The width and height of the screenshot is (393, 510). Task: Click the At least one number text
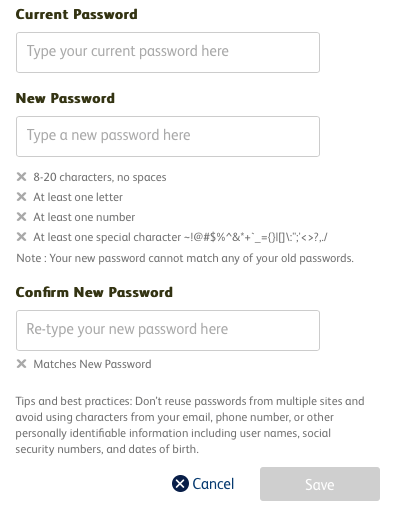click(x=84, y=217)
